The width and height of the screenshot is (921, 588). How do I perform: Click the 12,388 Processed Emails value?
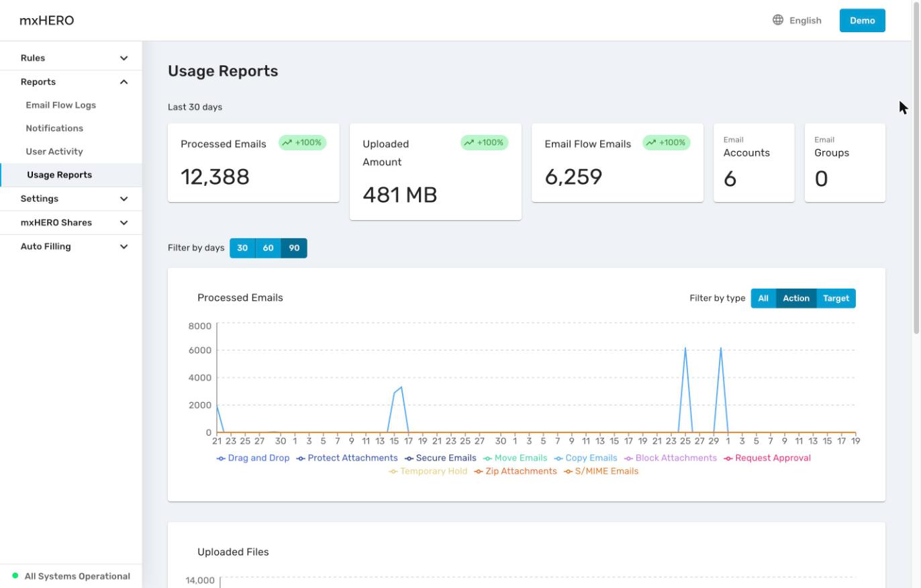click(x=215, y=177)
